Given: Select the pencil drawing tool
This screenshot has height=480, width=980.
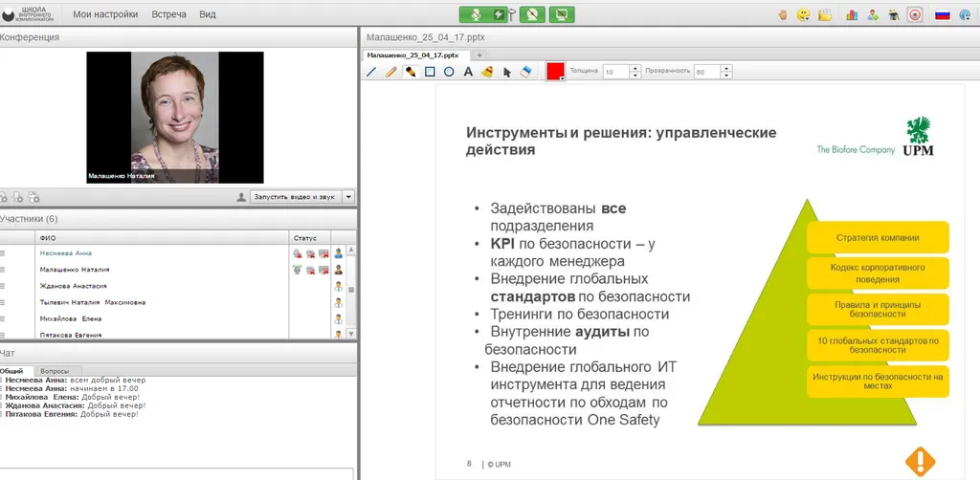Looking at the screenshot, I should (x=390, y=72).
